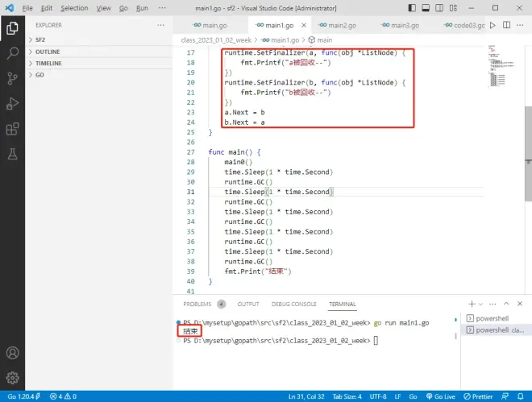Image resolution: width=532 pixels, height=402 pixels.
Task: Open the Search view in activity bar
Action: coord(12,53)
